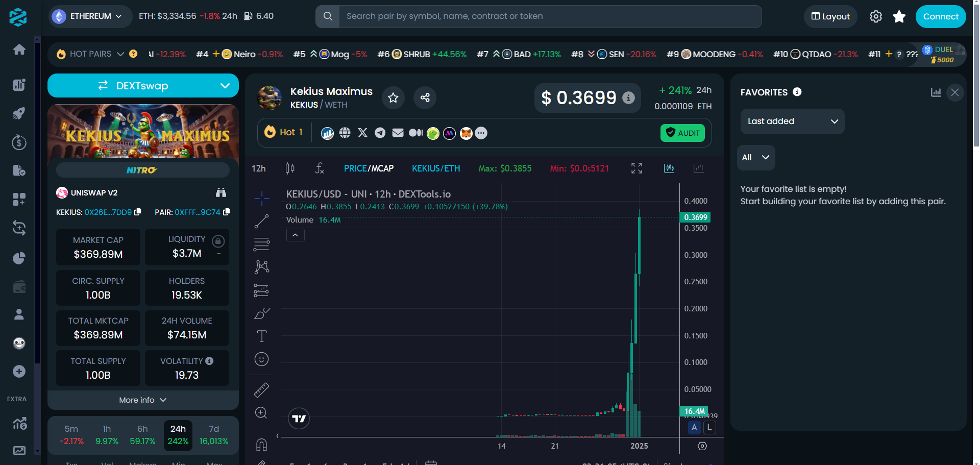Open the MetaMask fox icon
980x465 pixels.
click(466, 133)
